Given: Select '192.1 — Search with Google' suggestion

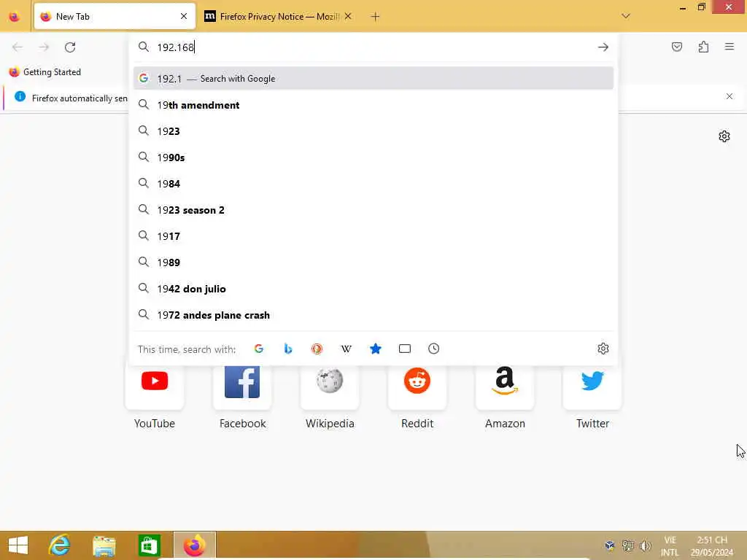Looking at the screenshot, I should [373, 78].
